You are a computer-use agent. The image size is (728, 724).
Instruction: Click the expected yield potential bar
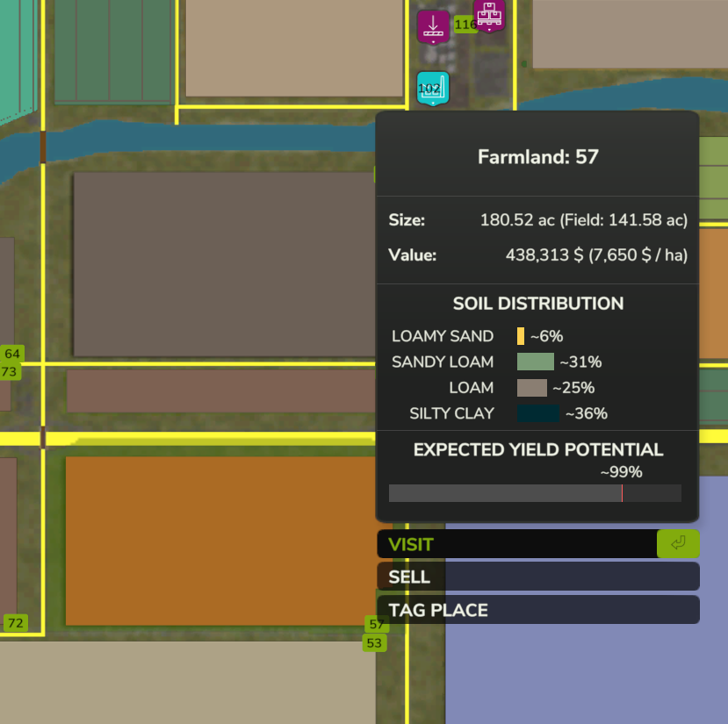pos(535,493)
